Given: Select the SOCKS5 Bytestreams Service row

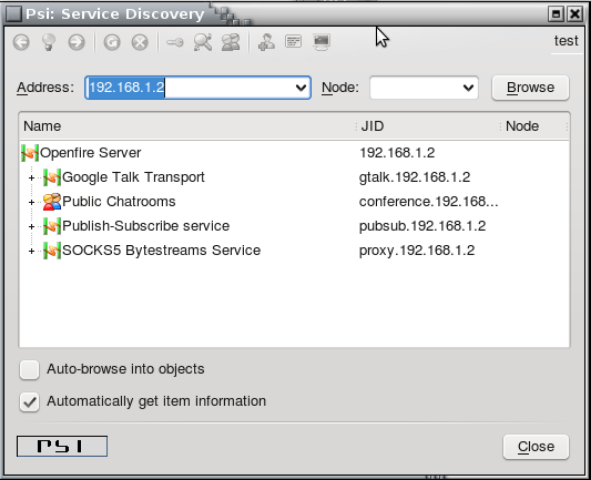Looking at the screenshot, I should (x=294, y=251).
